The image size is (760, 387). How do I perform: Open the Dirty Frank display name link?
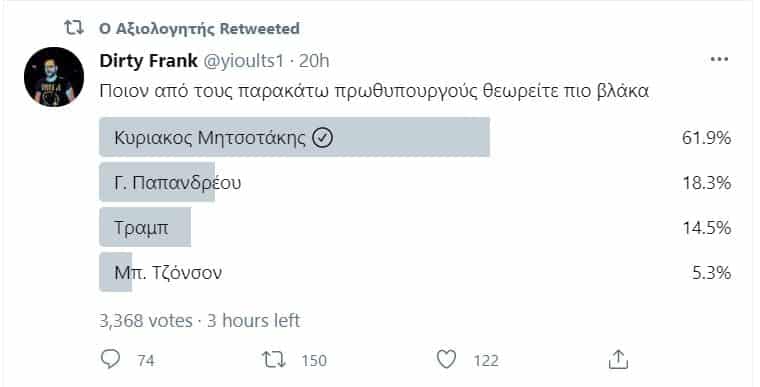pyautogui.click(x=148, y=61)
